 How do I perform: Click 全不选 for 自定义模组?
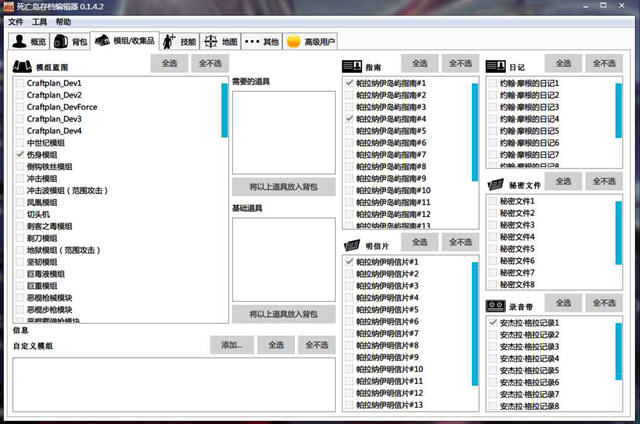click(317, 345)
